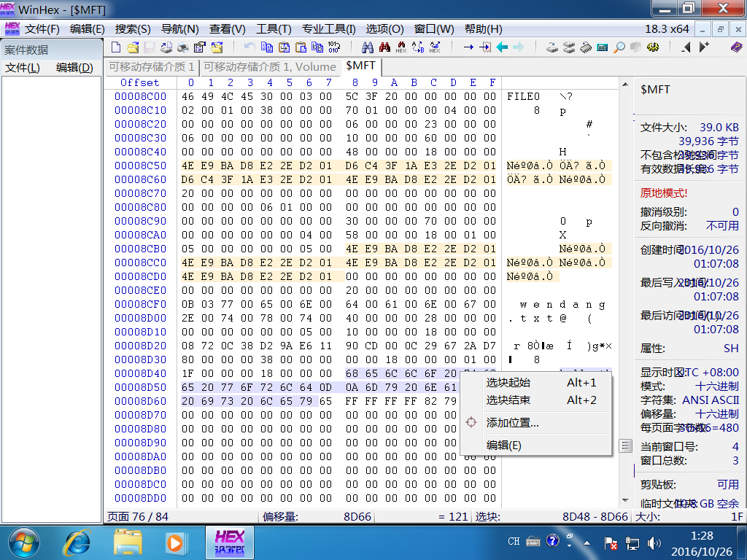747x560 pixels.
Task: Click the WinHex taskbar button
Action: (230, 542)
